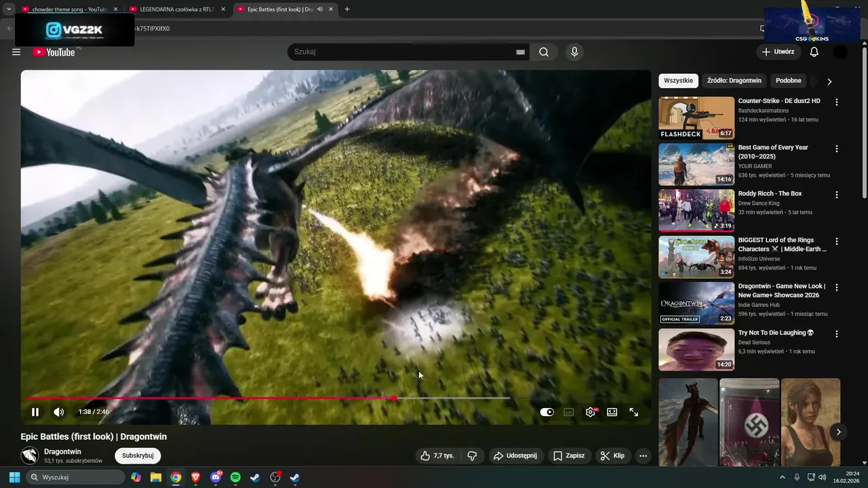This screenshot has height=488, width=868.
Task: Open video player settings gear
Action: pos(591,412)
